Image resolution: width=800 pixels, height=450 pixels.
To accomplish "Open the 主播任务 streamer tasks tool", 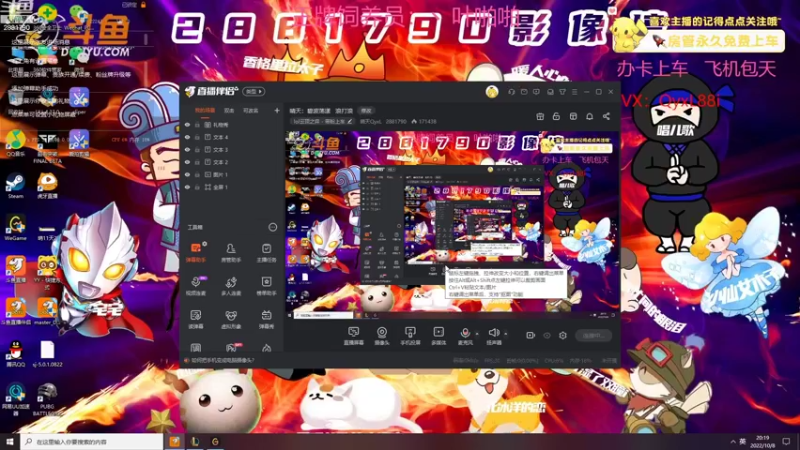I will click(x=266, y=253).
